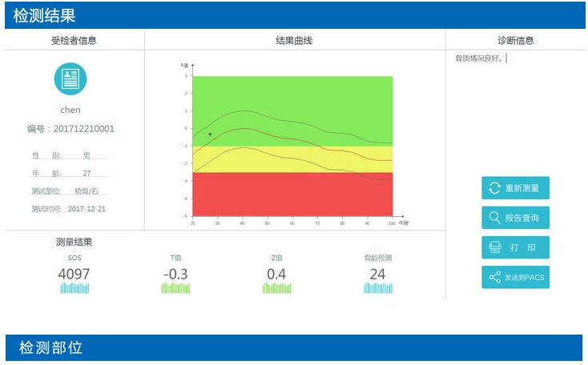The width and height of the screenshot is (588, 365).
Task: Click the green waveform under Z值 value
Action: pos(276,288)
